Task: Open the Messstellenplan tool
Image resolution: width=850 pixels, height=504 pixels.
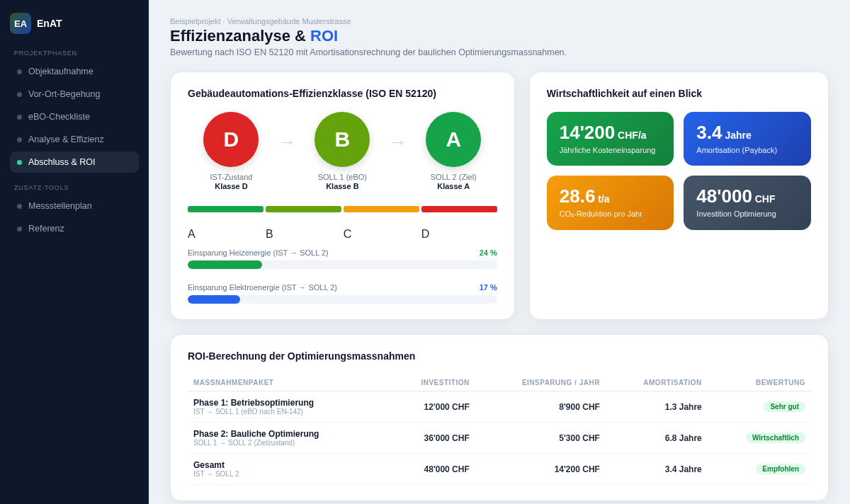Action: [74, 206]
